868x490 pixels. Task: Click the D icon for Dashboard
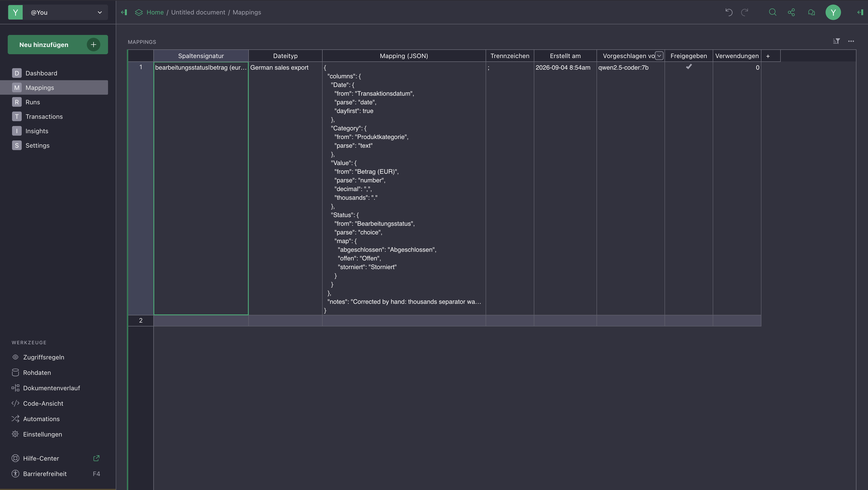coord(17,73)
